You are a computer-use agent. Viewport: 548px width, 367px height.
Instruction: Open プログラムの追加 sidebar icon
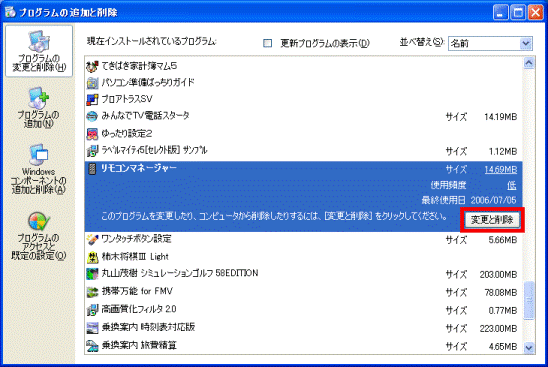[x=38, y=108]
